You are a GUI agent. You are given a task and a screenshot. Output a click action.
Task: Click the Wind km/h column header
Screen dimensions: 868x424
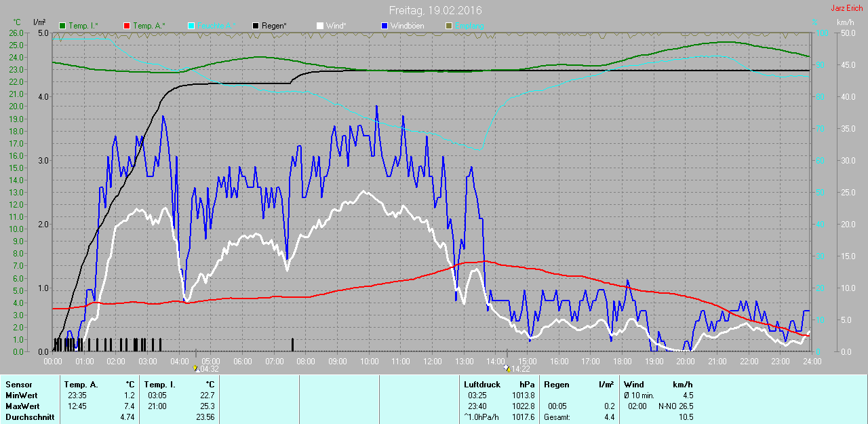658,385
